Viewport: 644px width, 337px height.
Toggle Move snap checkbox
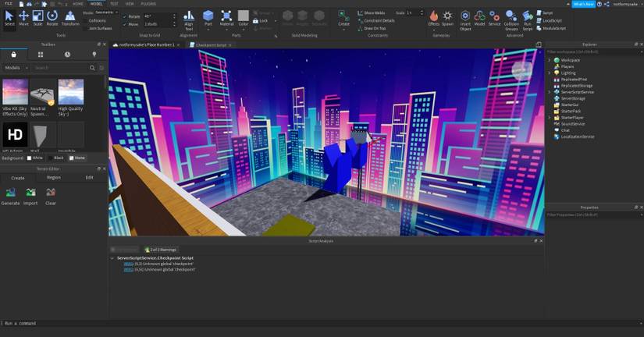(124, 25)
